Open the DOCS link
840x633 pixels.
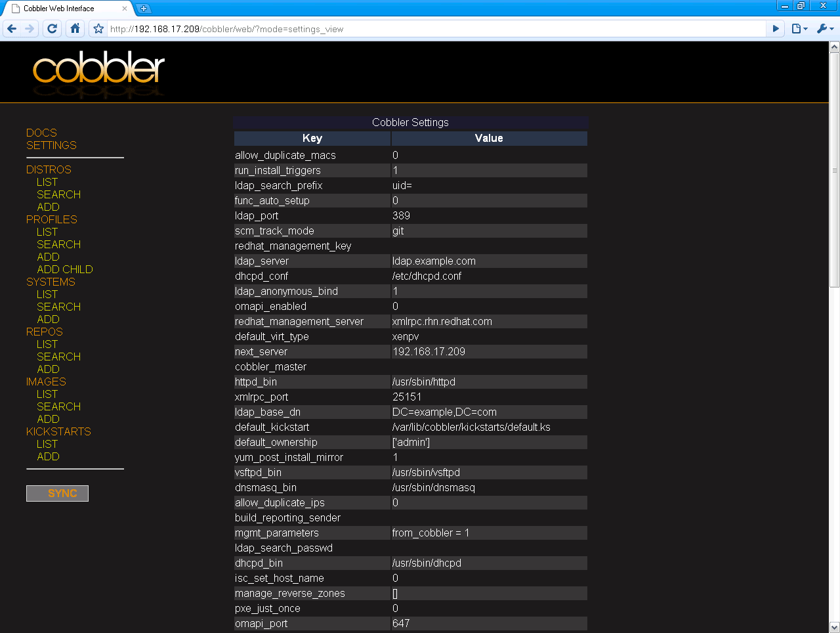(41, 133)
